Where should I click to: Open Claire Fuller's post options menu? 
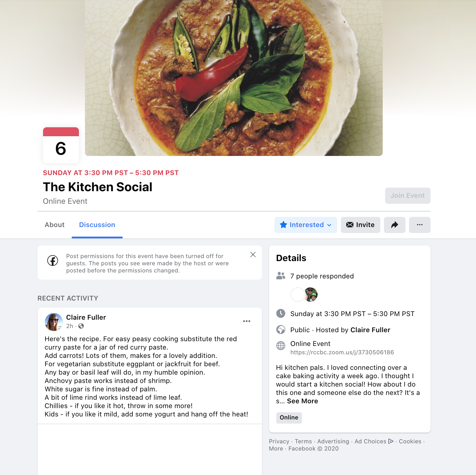click(247, 321)
